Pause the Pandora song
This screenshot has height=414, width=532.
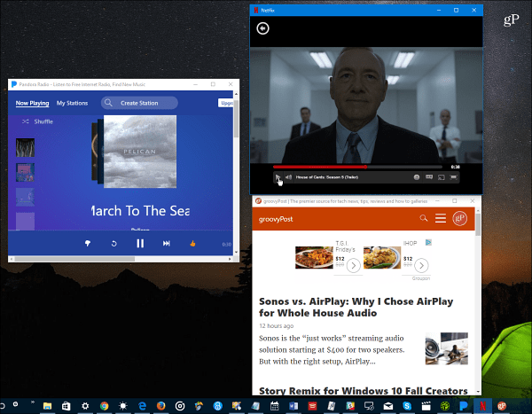[x=140, y=243]
